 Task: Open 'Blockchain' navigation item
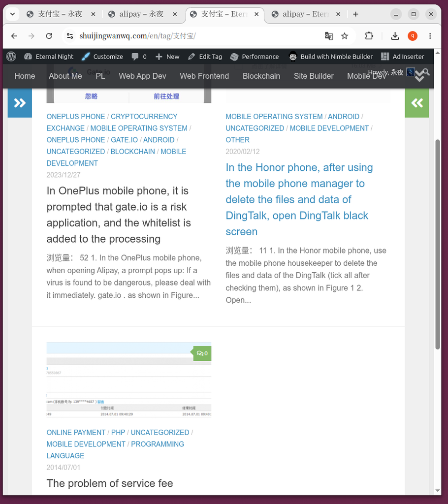(x=261, y=76)
